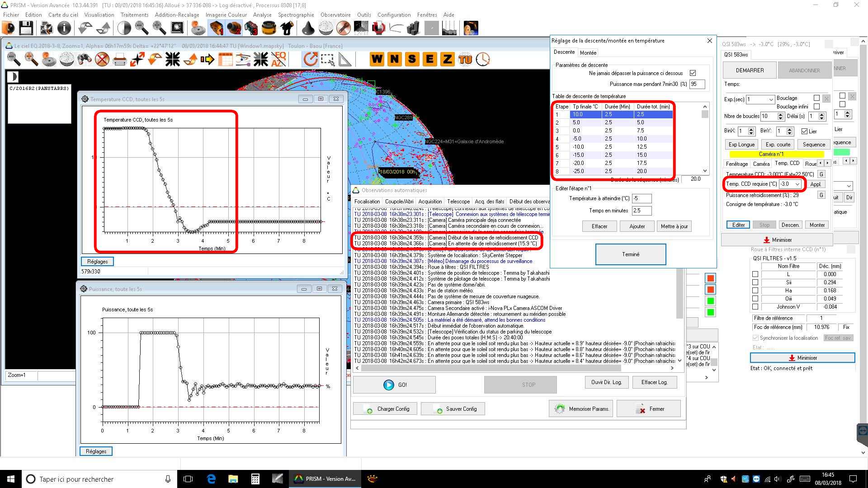
Task: Click the EQ/AZ coordinate switch icon
Action: (x=279, y=59)
